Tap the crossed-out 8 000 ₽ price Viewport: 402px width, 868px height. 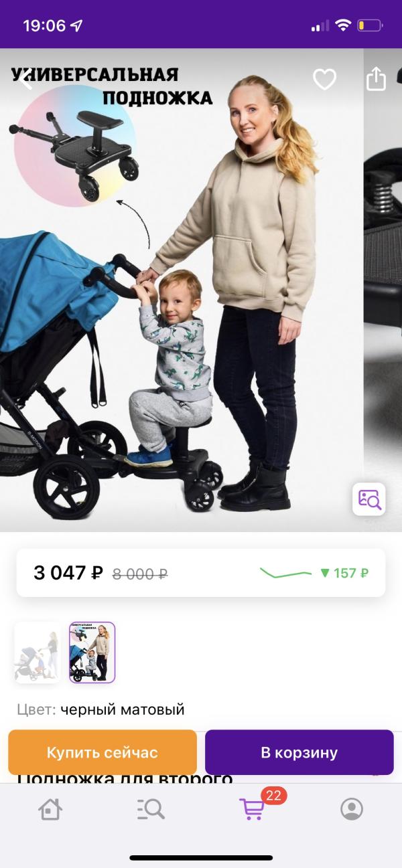(x=140, y=574)
